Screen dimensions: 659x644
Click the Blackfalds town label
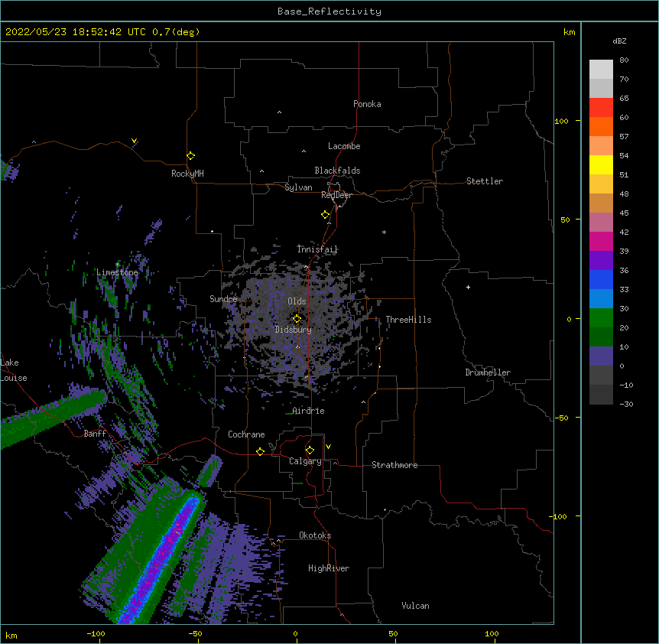point(337,171)
